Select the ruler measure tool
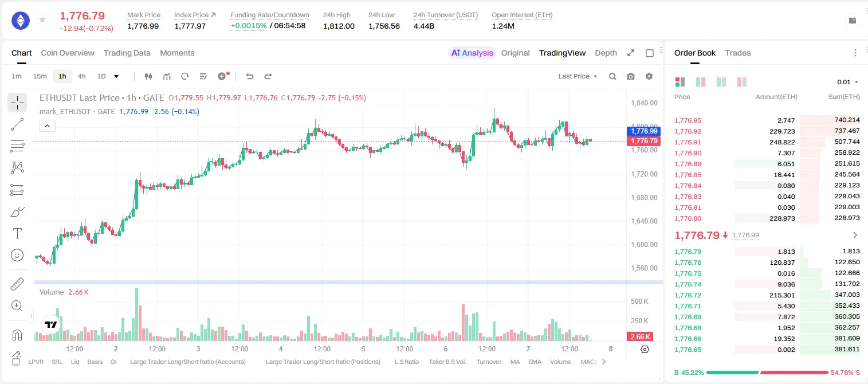 [17, 284]
